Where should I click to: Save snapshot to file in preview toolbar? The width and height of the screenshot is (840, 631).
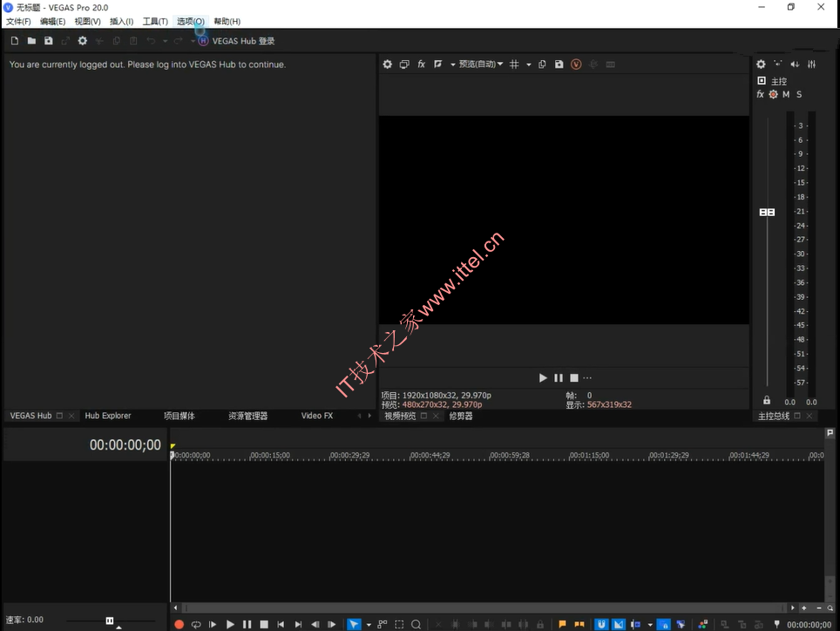[559, 64]
